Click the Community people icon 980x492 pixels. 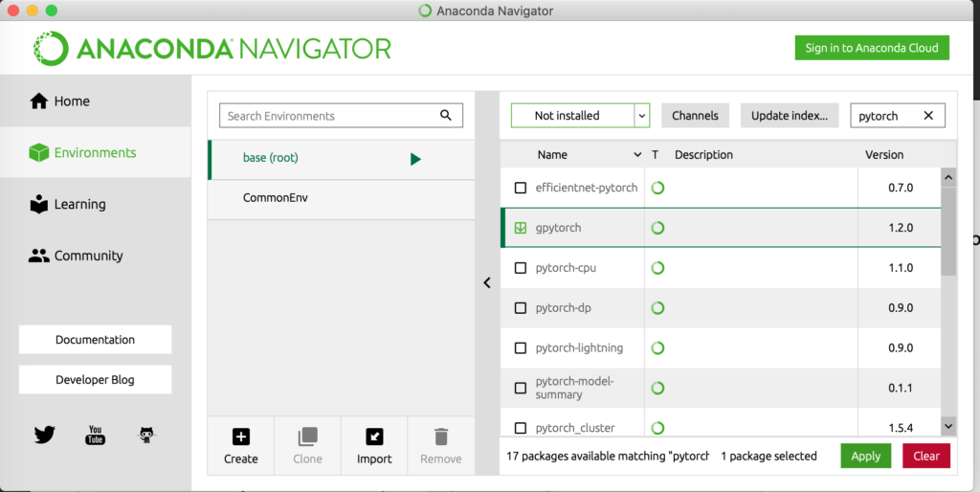pos(38,256)
